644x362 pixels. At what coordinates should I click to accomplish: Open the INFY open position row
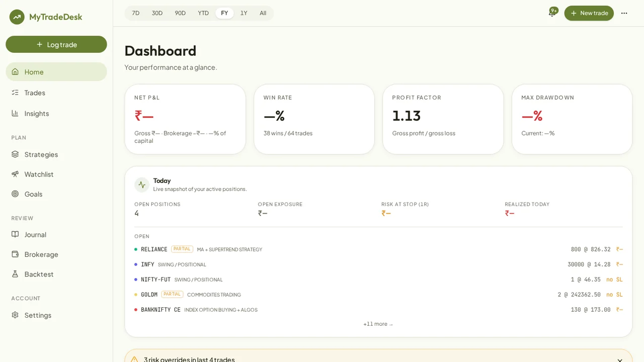click(378, 264)
